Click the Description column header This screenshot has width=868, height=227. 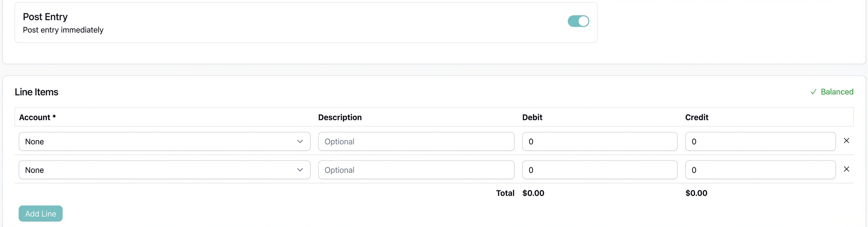[340, 117]
